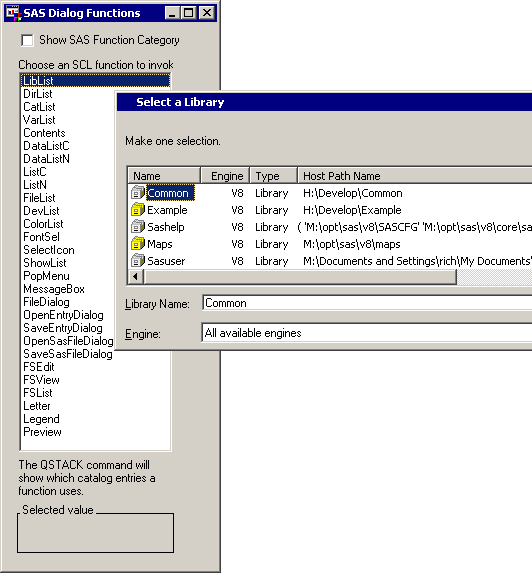Select Preview in the function list
The width and height of the screenshot is (532, 573).
click(42, 432)
